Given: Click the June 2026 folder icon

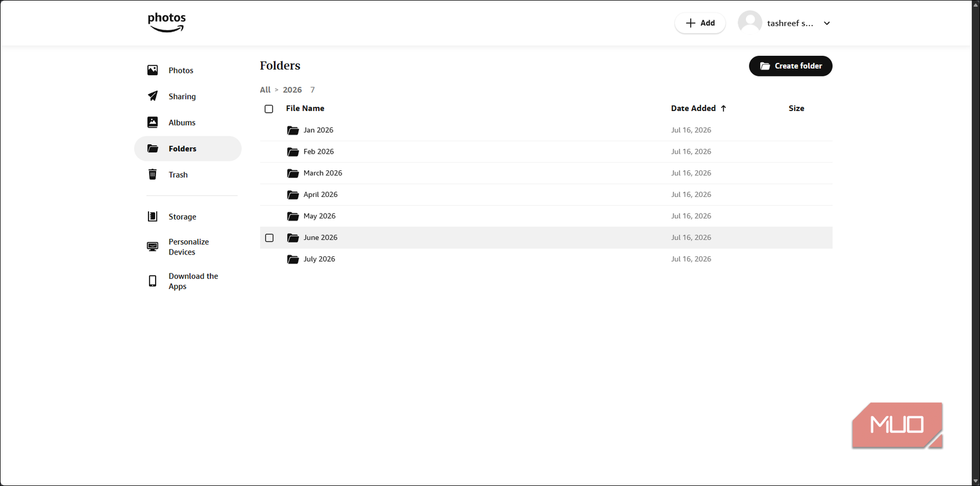Looking at the screenshot, I should click(293, 237).
